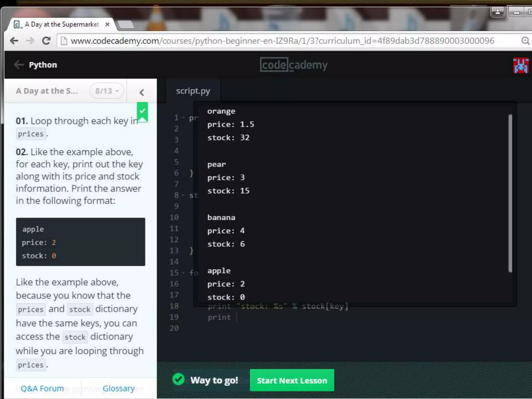Collapse the instructions panel with chevron

point(142,92)
